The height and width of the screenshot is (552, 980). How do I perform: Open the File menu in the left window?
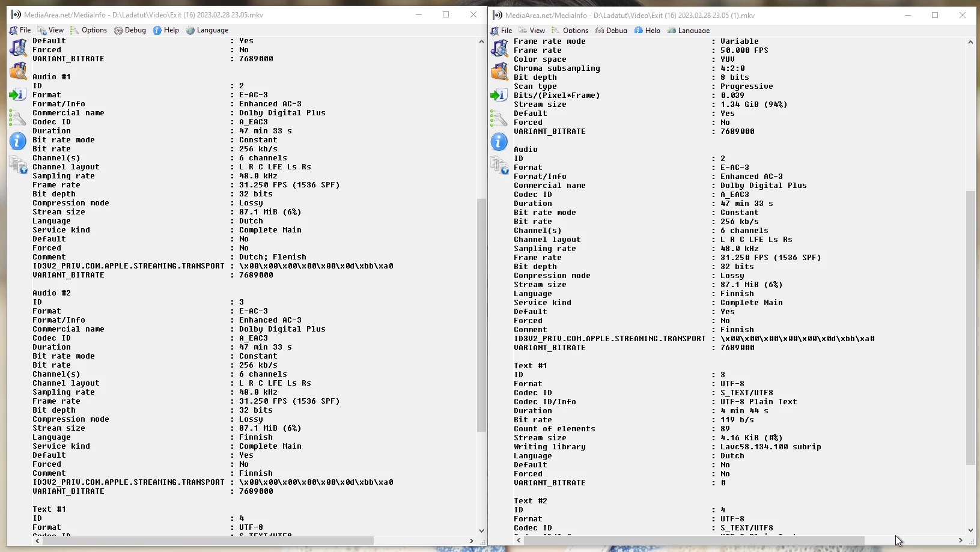click(x=20, y=30)
